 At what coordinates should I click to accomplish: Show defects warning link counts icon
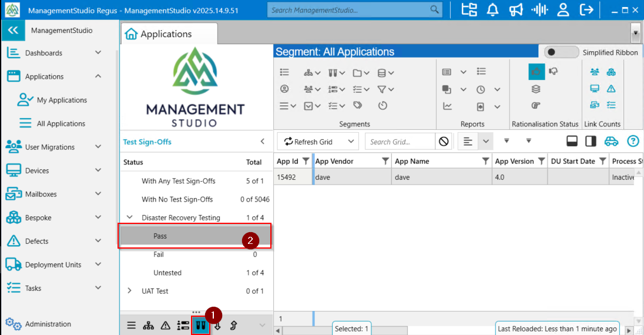click(611, 88)
